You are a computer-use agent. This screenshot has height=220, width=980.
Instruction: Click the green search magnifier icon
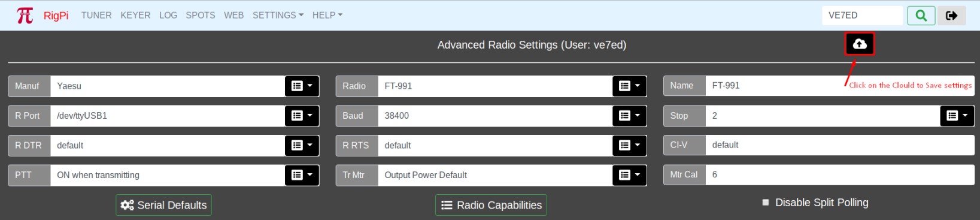(921, 16)
